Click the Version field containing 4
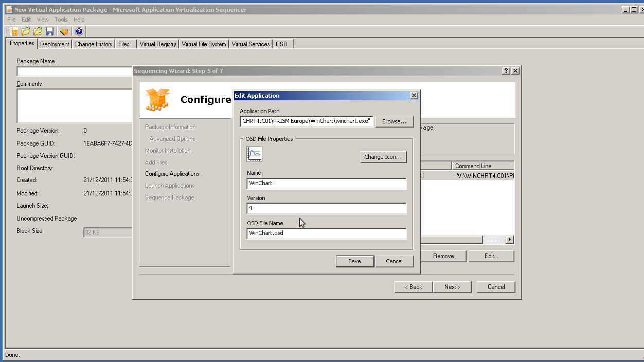This screenshot has width=644, height=362. click(x=327, y=208)
